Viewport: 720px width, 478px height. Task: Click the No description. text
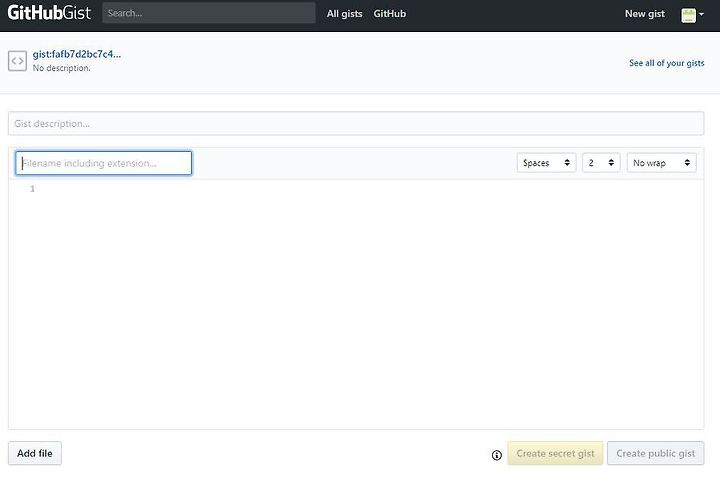pos(62,68)
